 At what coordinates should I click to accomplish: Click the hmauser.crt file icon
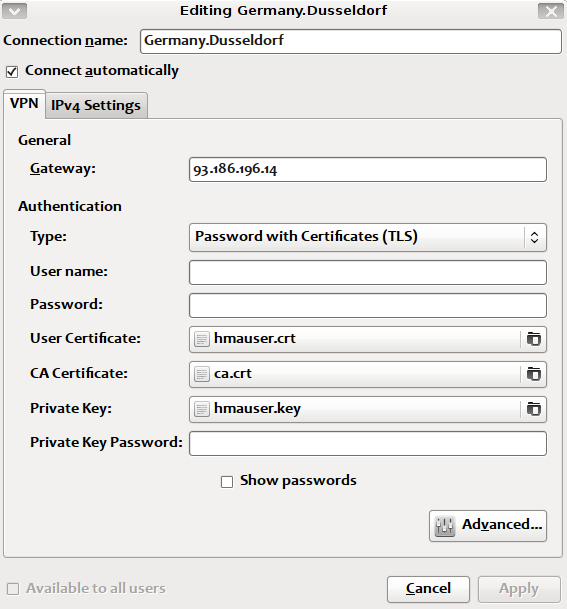click(x=202, y=339)
